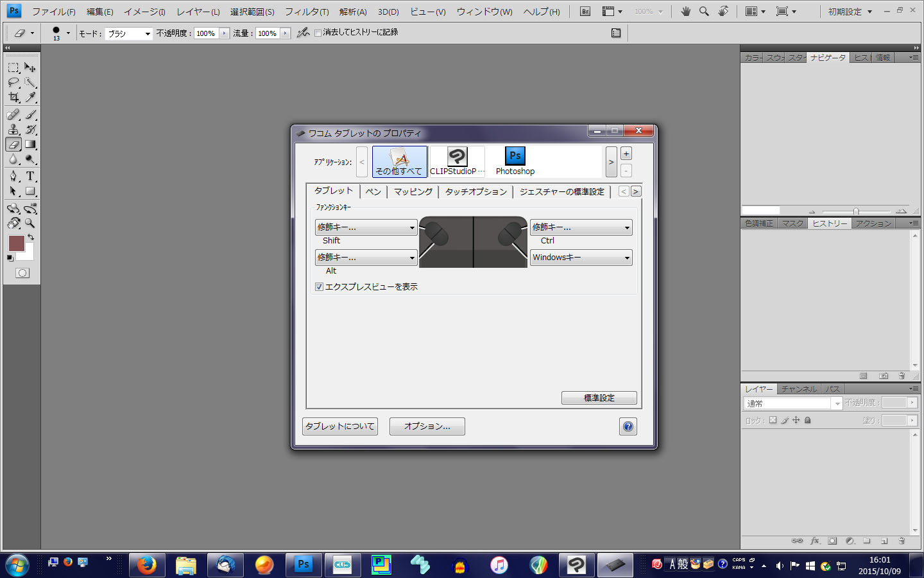
Task: Open the フィルタ menu
Action: pos(307,12)
